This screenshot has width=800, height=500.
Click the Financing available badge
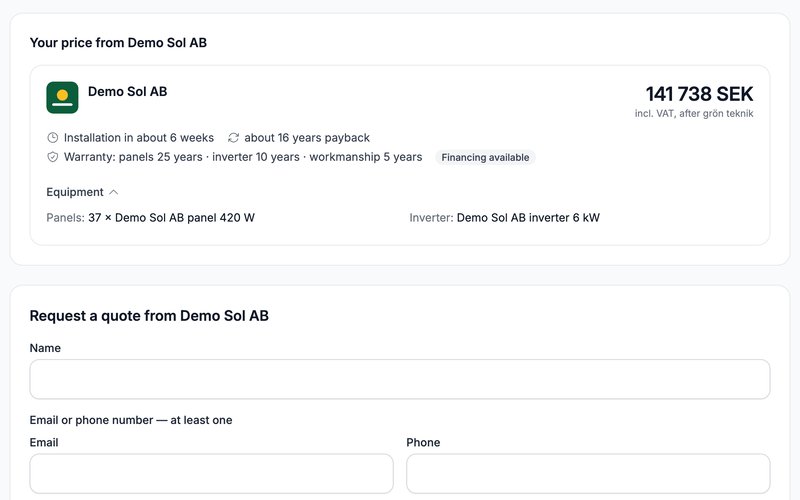[485, 158]
